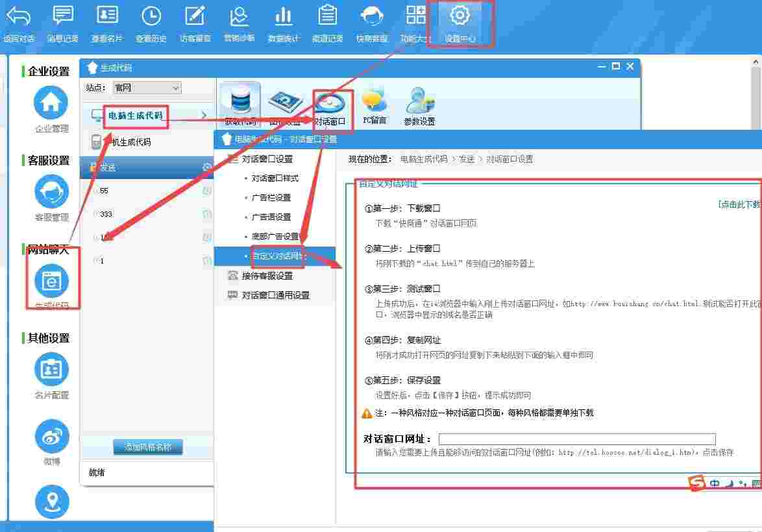Open the 站点 site dropdown showing 官网
This screenshot has width=762, height=532.
point(147,87)
